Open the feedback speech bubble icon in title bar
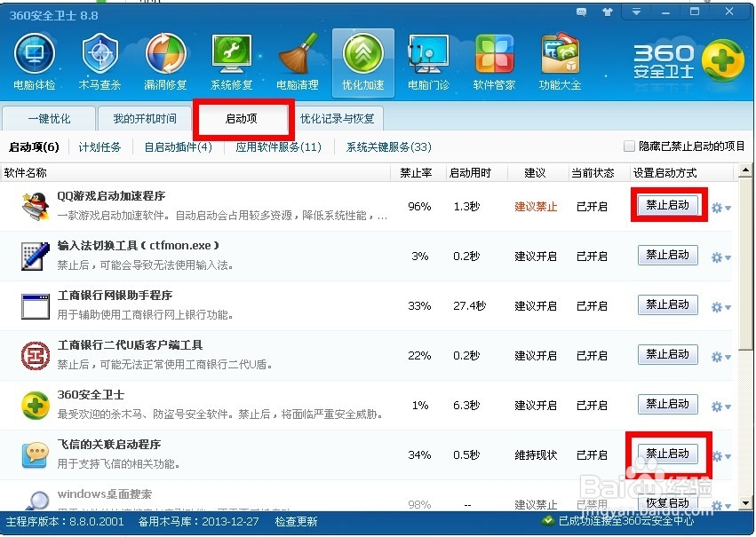The image size is (756, 537). (x=582, y=12)
